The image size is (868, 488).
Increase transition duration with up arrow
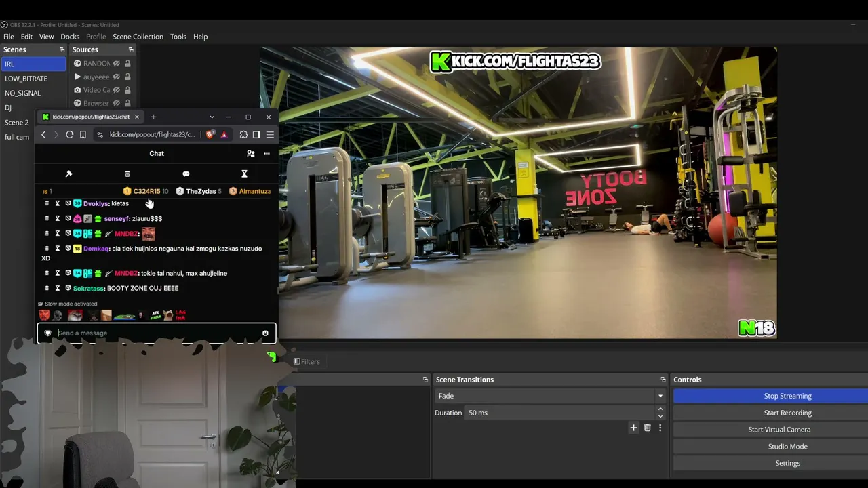point(660,409)
